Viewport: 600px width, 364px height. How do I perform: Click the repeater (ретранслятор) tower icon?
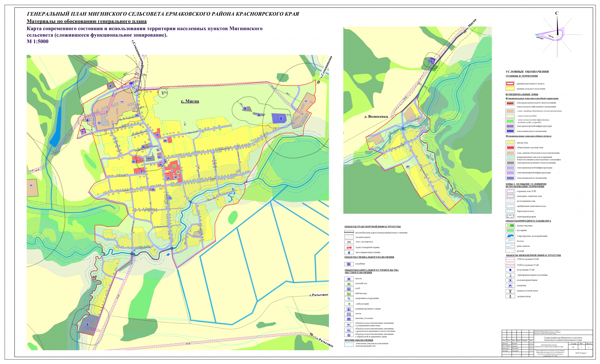click(510, 296)
